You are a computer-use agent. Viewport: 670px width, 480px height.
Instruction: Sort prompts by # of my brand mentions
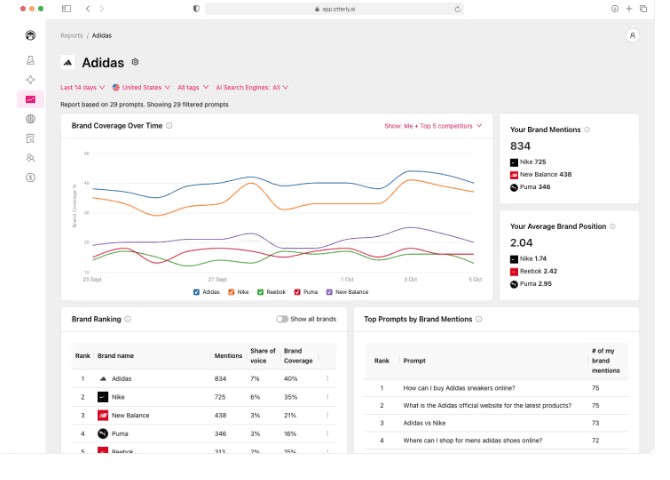tap(605, 360)
